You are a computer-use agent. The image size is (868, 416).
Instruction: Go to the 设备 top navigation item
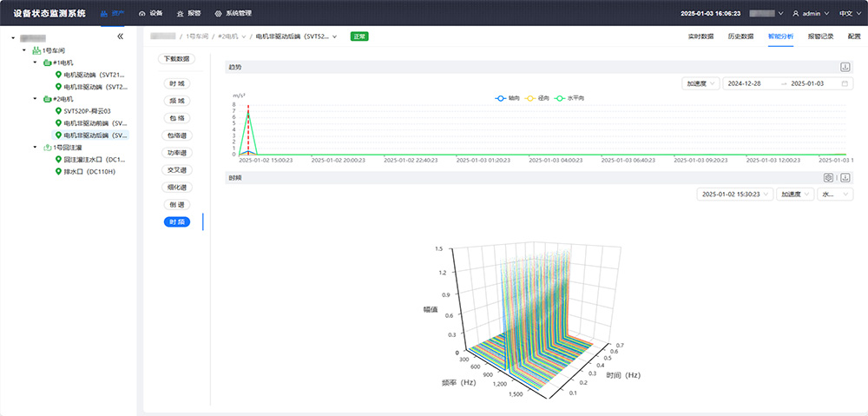coord(150,13)
